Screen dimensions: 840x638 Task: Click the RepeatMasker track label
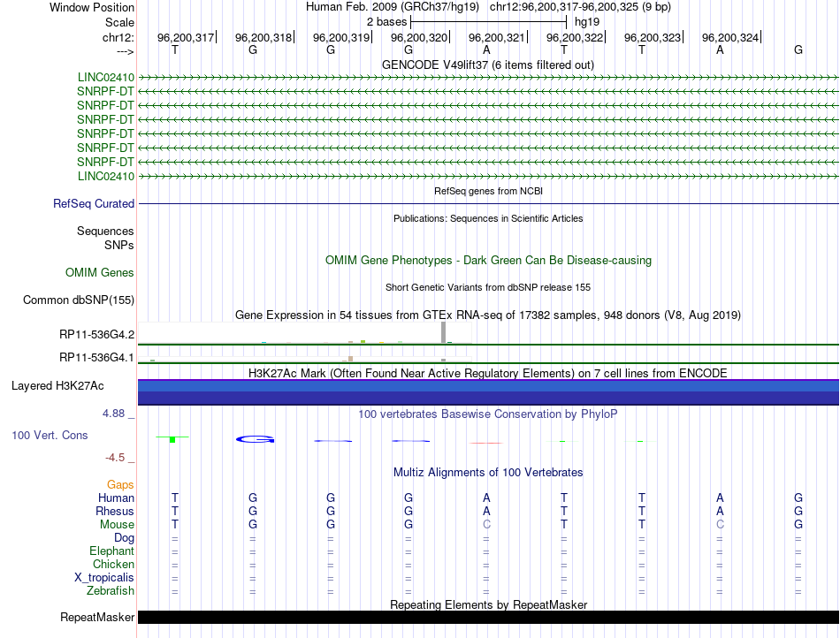97,617
